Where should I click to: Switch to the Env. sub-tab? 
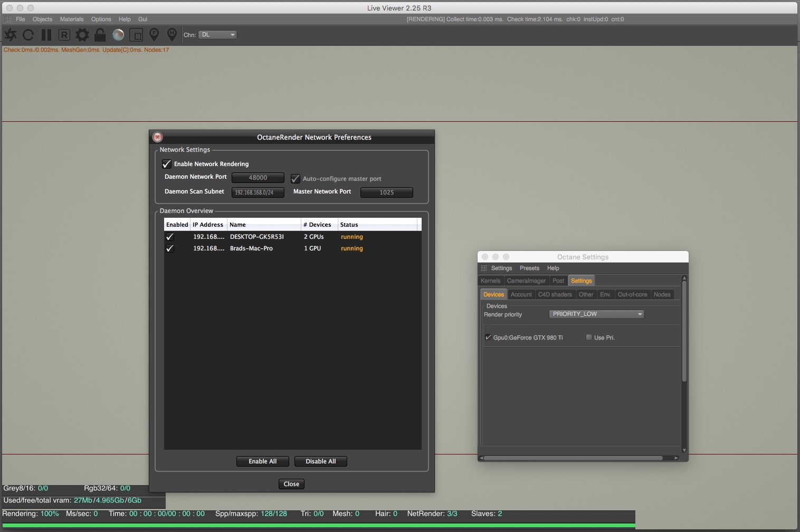point(606,295)
